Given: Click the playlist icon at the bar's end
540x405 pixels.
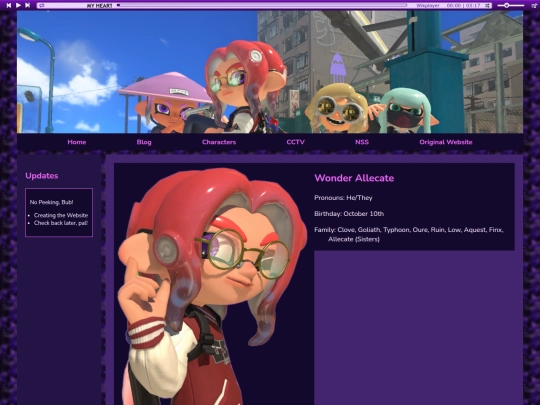Looking at the screenshot, I should click(x=534, y=6).
